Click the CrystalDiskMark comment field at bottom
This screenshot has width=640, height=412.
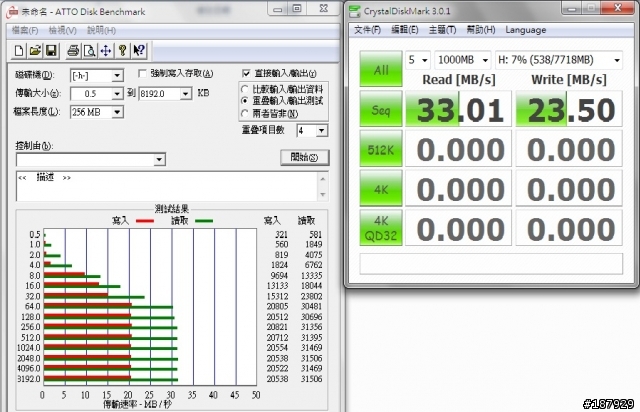pos(491,264)
